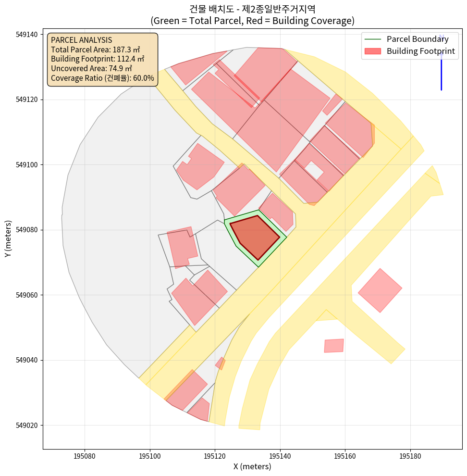Click the tiny red building near Y 549040
The height and width of the screenshot is (476, 467).
[221, 363]
